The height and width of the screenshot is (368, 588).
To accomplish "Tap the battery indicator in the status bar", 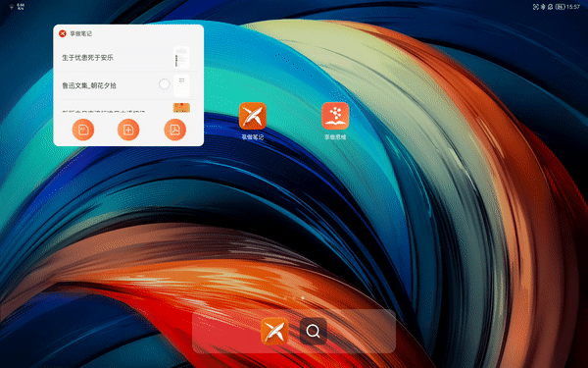I will 561,7.
